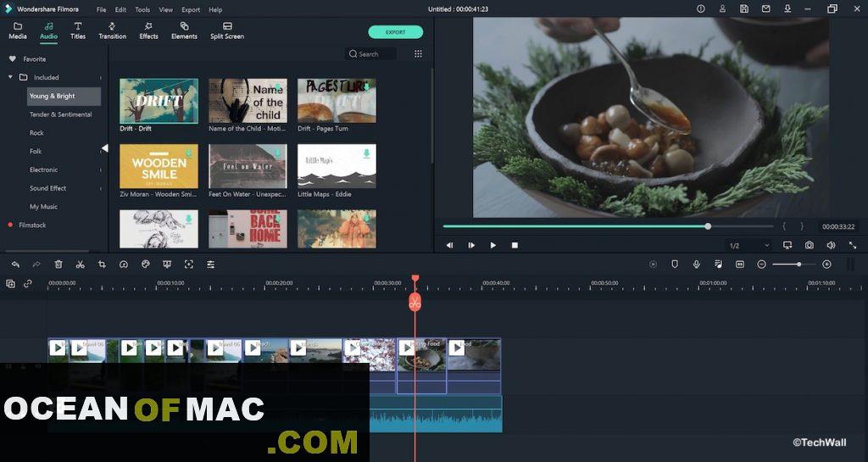The height and width of the screenshot is (462, 868).
Task: Click the Marker shield icon
Action: (675, 264)
